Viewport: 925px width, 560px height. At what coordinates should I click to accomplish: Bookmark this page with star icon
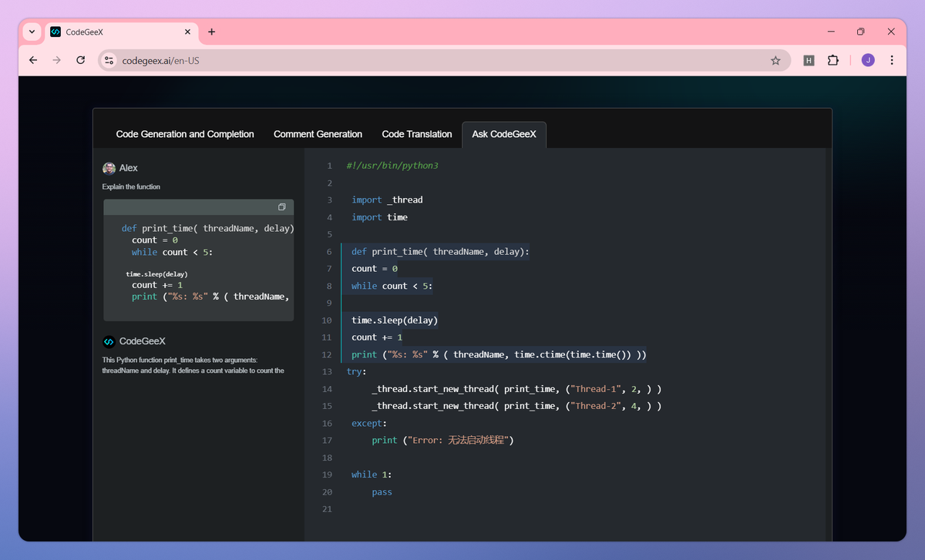(x=775, y=60)
